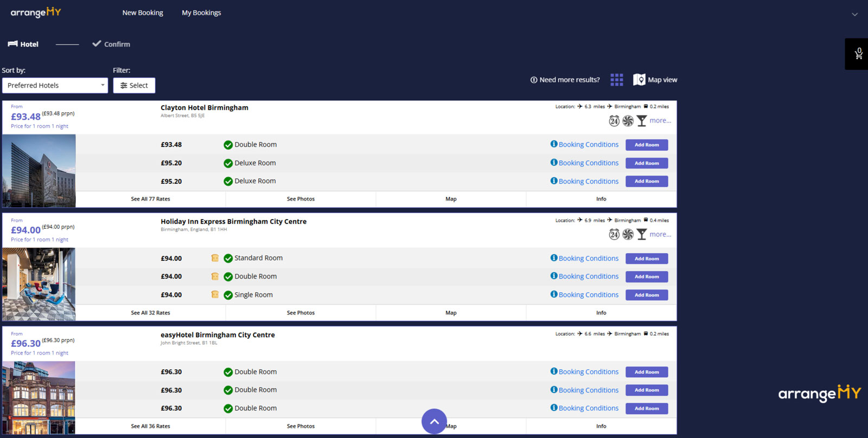868x438 pixels.
Task: Click Holiday Inn Express bar icon
Action: point(642,234)
